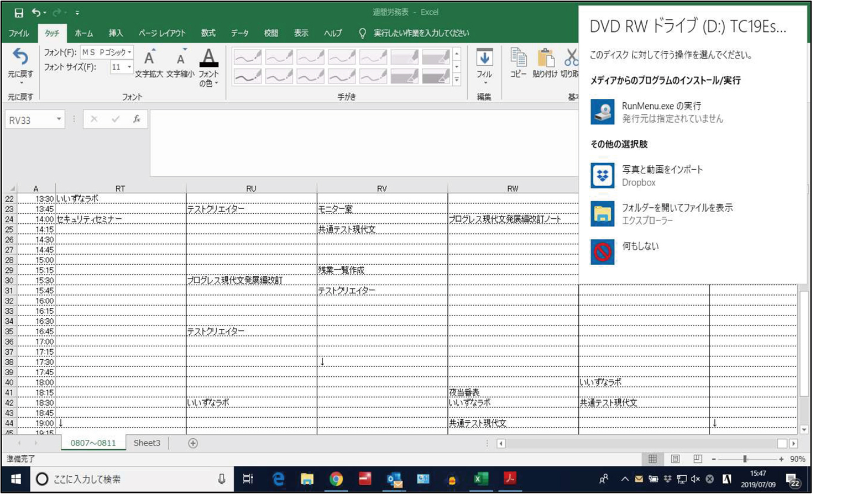Click the 文字縮小 shrink text icon
Image resolution: width=868 pixels, height=494 pixels.
coord(180,59)
